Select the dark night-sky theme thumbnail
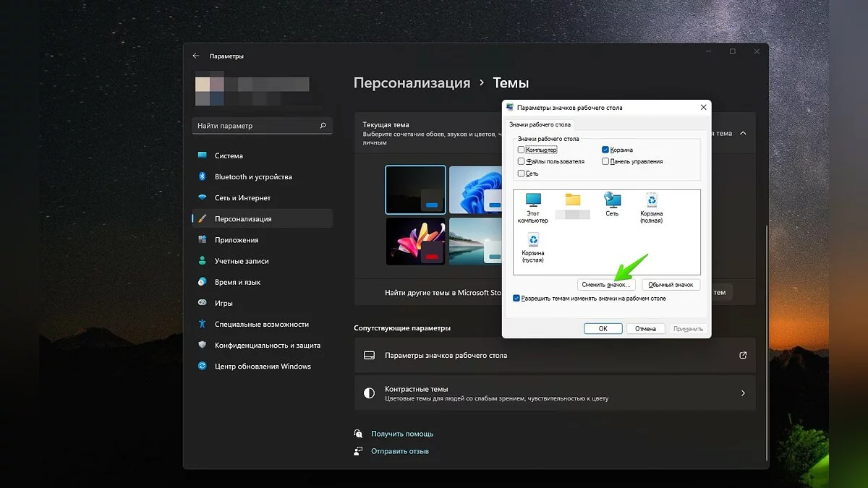This screenshot has height=488, width=868. point(415,189)
